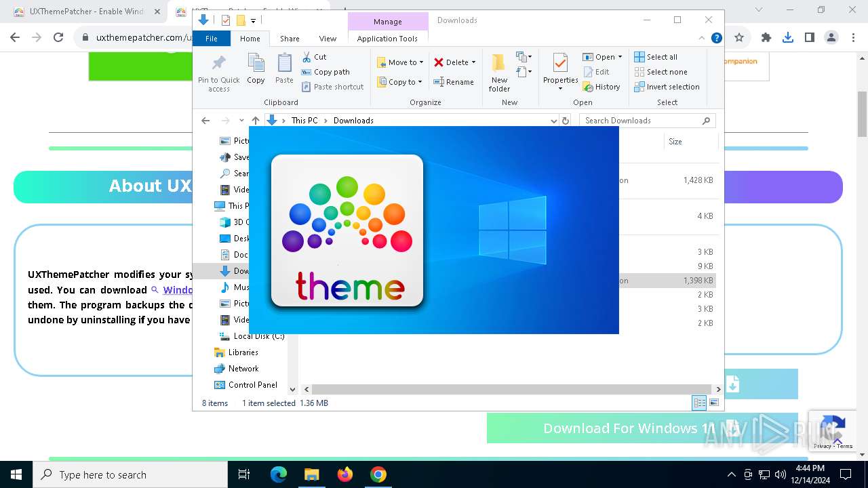Click Downloads in the address breadcrumb
Screen dimensions: 868x488
tap(353, 121)
